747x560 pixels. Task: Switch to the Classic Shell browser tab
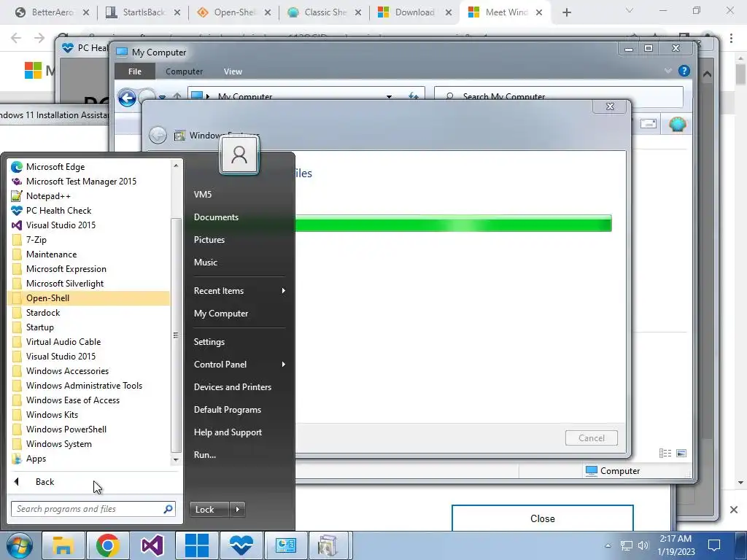pyautogui.click(x=324, y=12)
